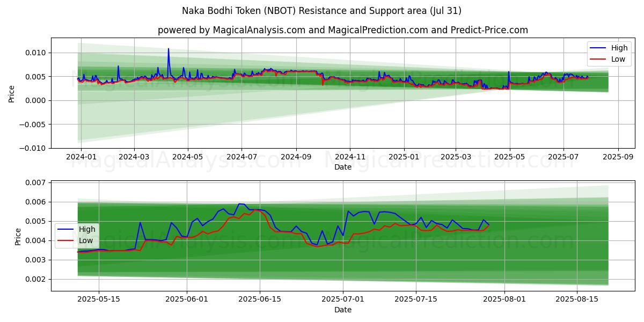Screen dimensions: 644x322
Task: Click the High legend entry in top chart
Action: click(609, 48)
